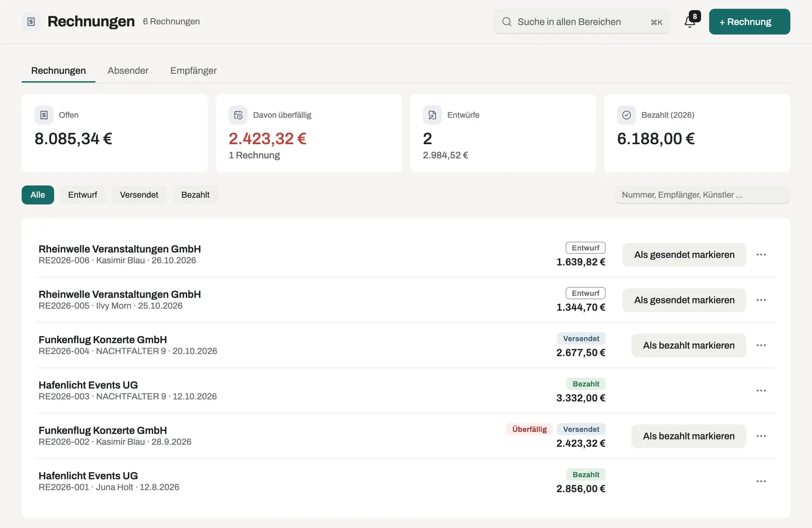Click the magnifier icon in global search
Image resolution: width=812 pixels, height=528 pixels.
(506, 22)
